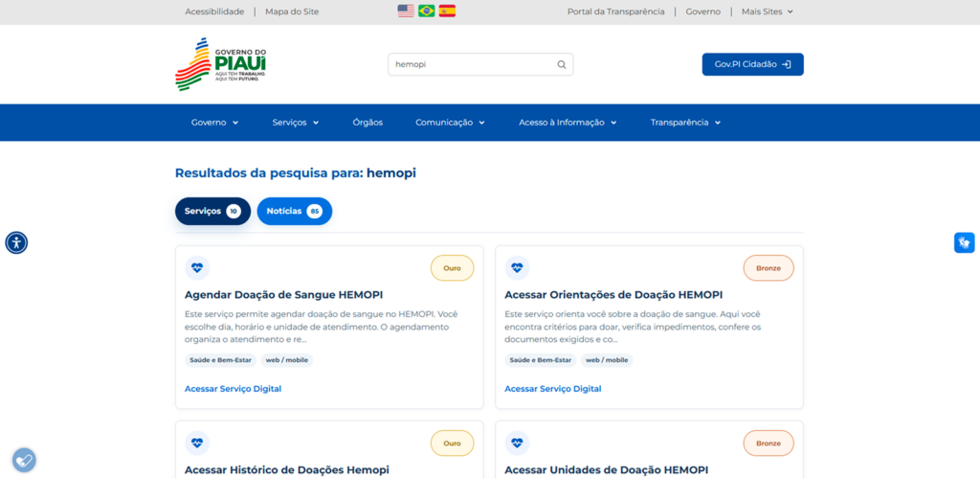Switch language with the United States flag

coord(406,11)
